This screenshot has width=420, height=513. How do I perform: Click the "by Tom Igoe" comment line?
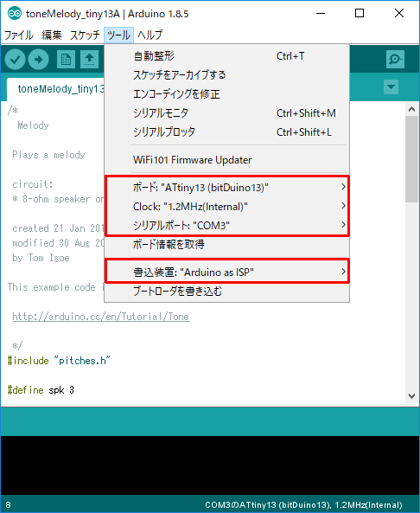(41, 258)
